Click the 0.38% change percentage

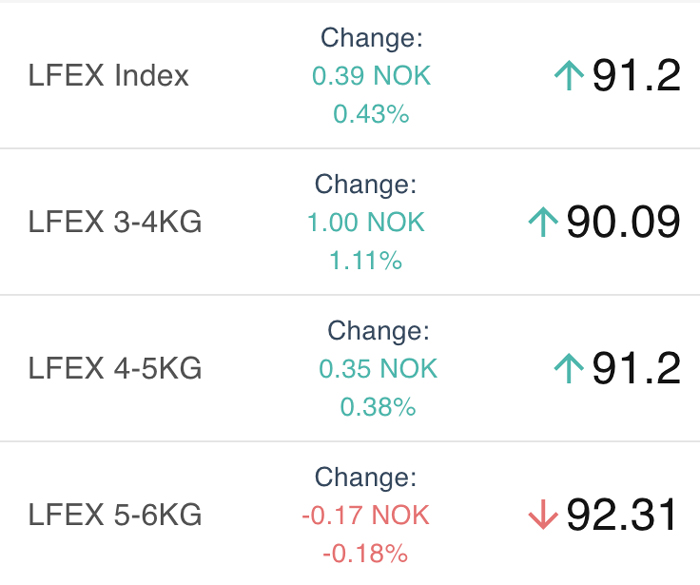[x=378, y=406]
